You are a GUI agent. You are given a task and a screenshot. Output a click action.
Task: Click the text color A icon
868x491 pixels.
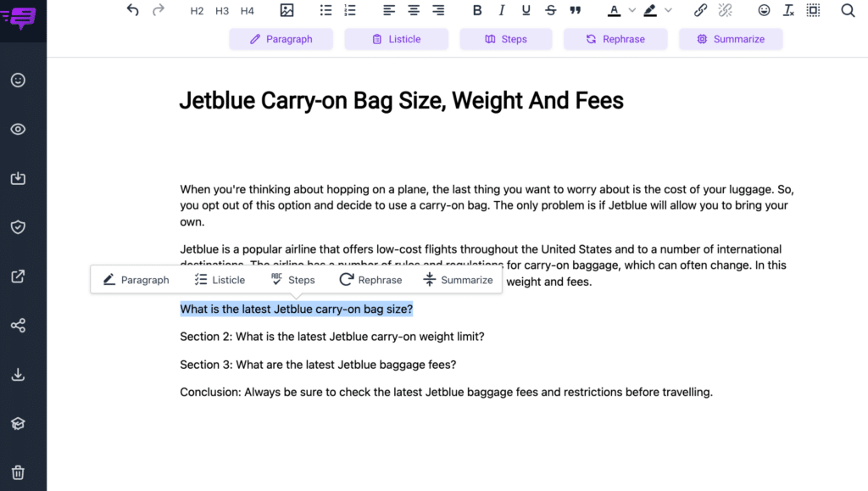tap(614, 10)
